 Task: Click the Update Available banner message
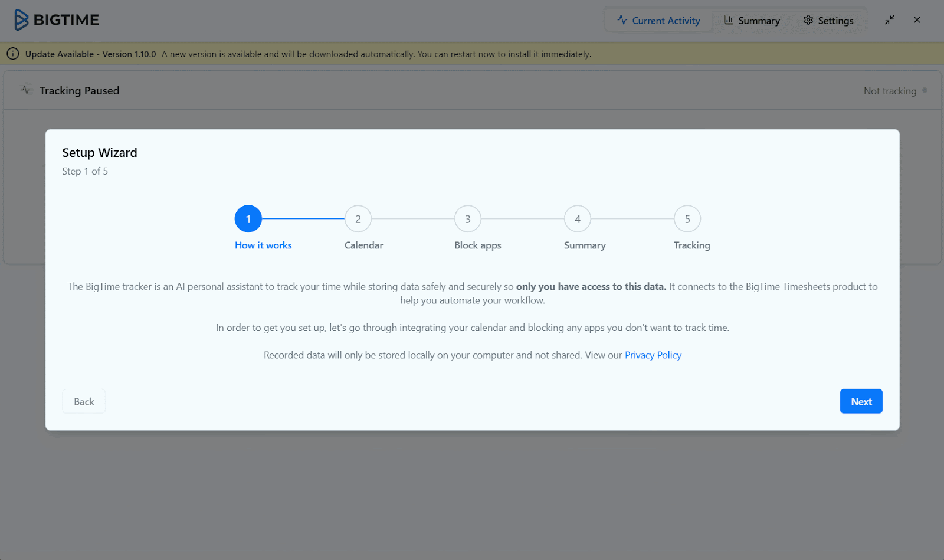coord(307,54)
